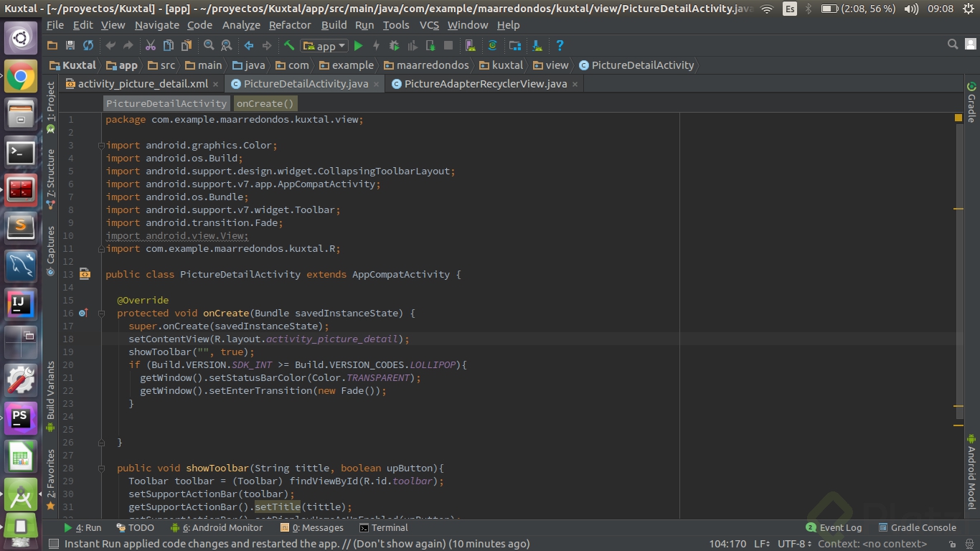Click the green Run app button

point(359,46)
